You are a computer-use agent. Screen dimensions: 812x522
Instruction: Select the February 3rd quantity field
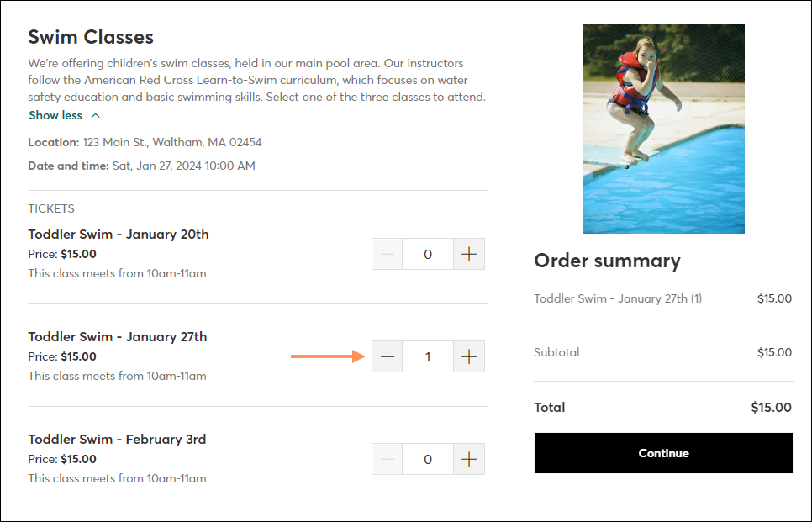[428, 459]
